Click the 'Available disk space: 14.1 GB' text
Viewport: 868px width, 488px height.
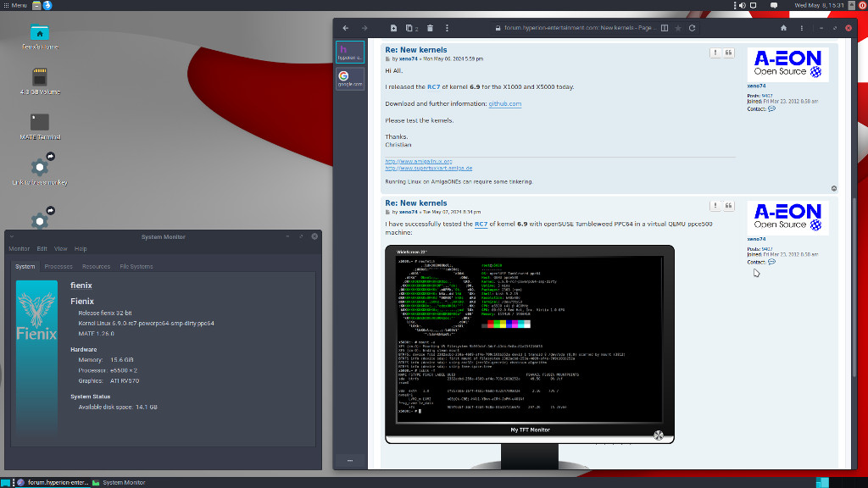tap(118, 408)
